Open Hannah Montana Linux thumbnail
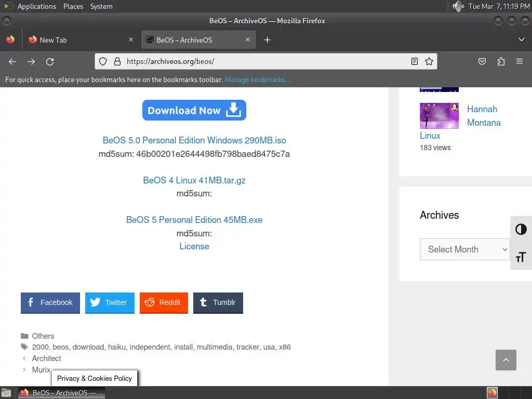Viewport: 532px width, 399px height. 439,116
